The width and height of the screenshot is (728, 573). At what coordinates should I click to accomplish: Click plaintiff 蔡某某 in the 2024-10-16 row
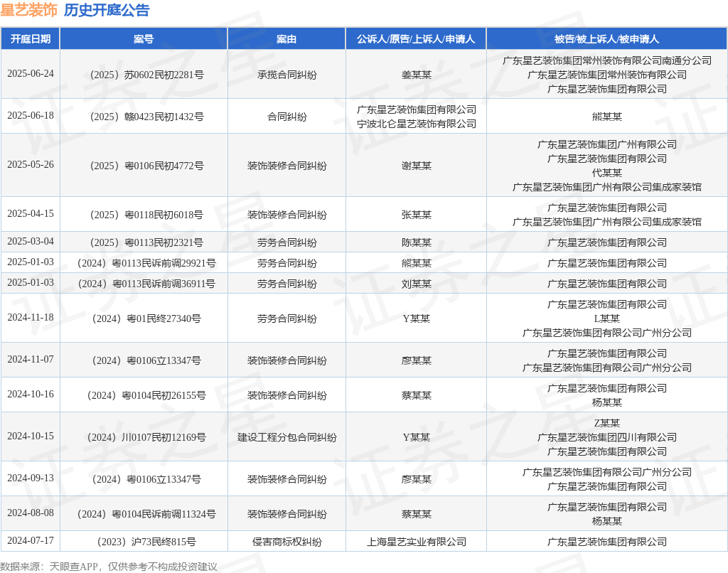416,395
